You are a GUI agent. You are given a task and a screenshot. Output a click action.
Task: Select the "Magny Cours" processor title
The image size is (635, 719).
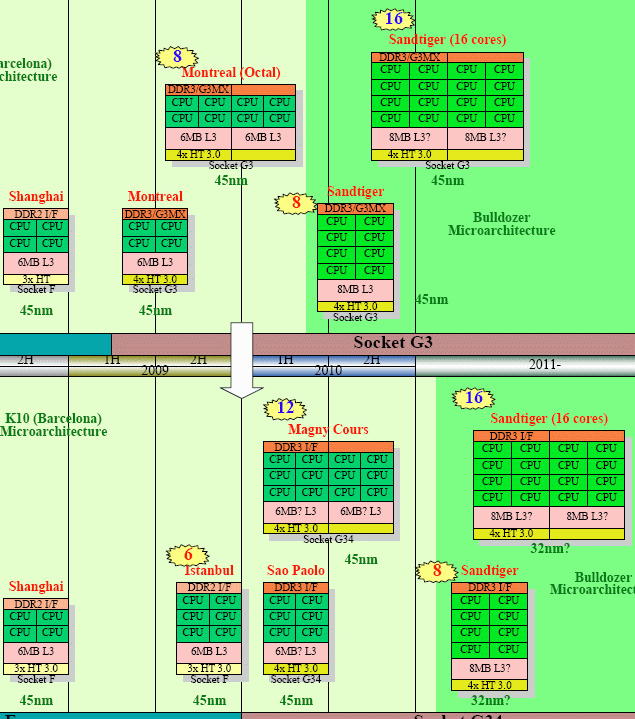click(328, 429)
